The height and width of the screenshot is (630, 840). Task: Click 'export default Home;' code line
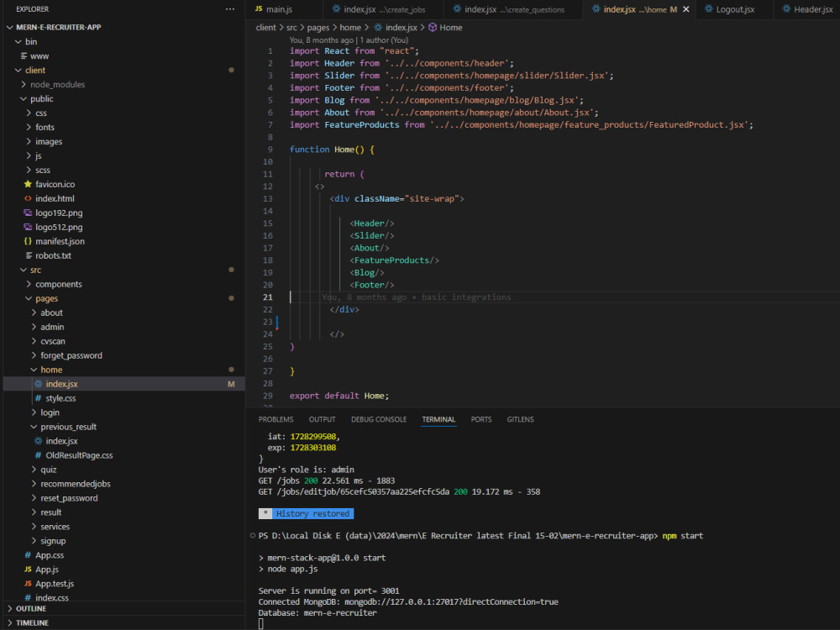click(339, 396)
